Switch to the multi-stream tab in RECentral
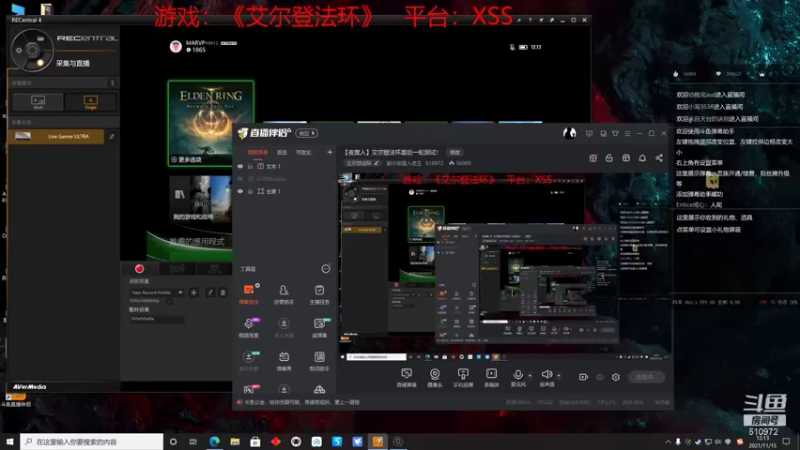Screen dimensions: 800x450 (214, 269)
